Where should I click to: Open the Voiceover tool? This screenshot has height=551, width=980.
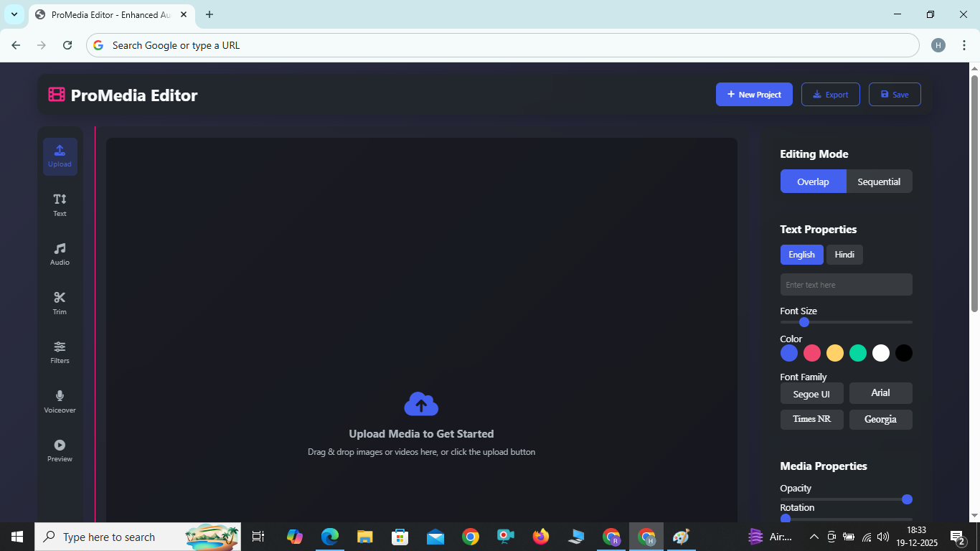click(60, 401)
